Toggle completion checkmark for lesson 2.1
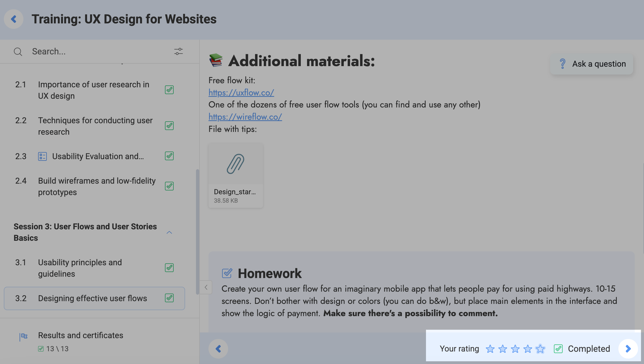The height and width of the screenshot is (364, 644). pyautogui.click(x=169, y=90)
